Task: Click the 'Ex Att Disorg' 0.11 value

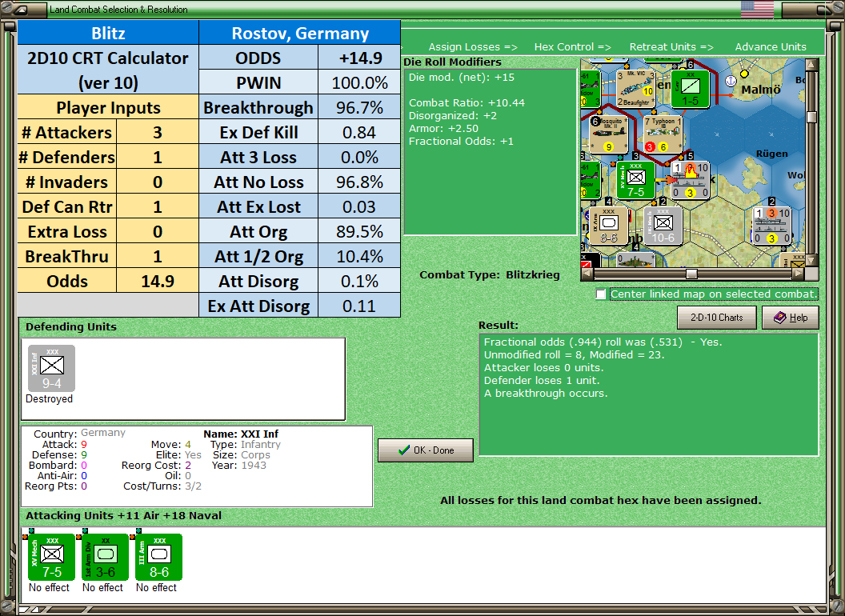Action: pos(359,306)
